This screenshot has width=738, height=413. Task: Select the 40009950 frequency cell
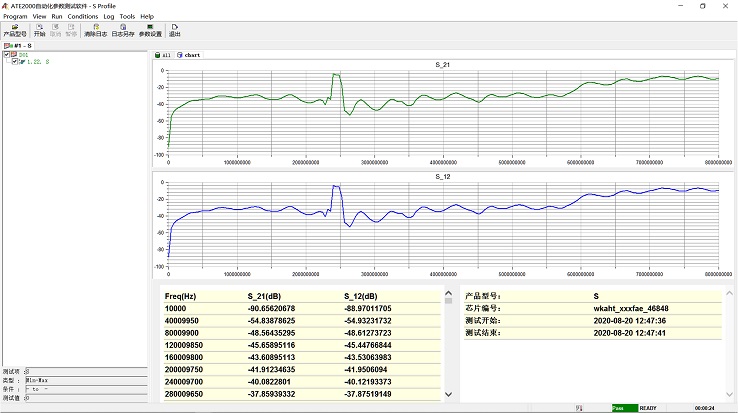tap(182, 321)
